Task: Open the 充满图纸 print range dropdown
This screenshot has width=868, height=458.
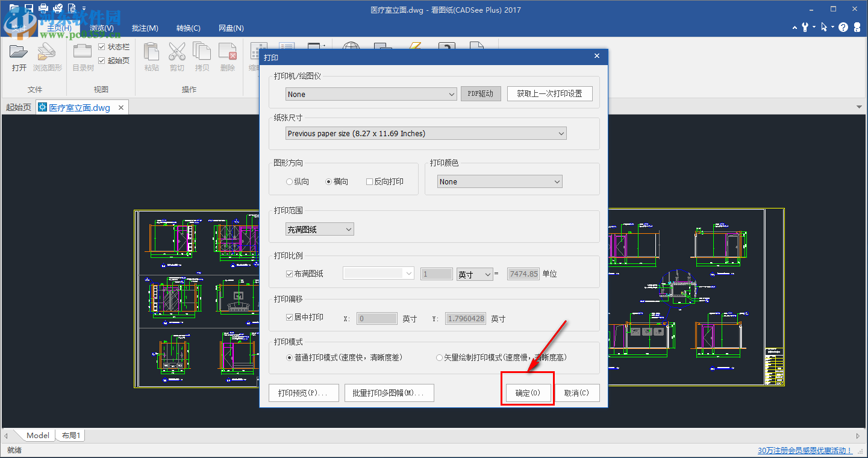Action: [x=320, y=229]
